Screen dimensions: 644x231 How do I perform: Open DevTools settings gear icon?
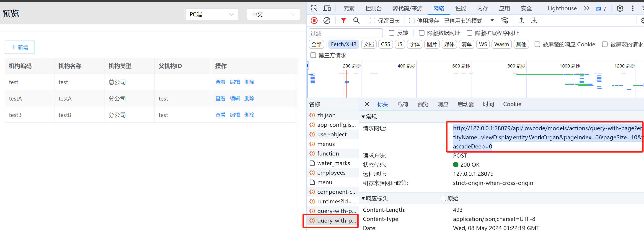620,8
